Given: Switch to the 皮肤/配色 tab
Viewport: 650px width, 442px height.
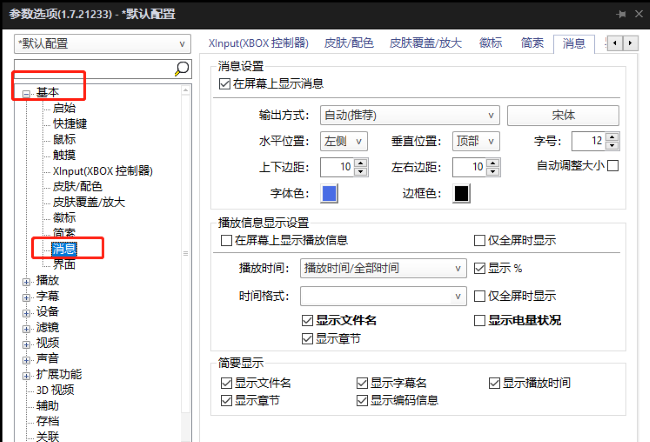Looking at the screenshot, I should click(x=350, y=43).
